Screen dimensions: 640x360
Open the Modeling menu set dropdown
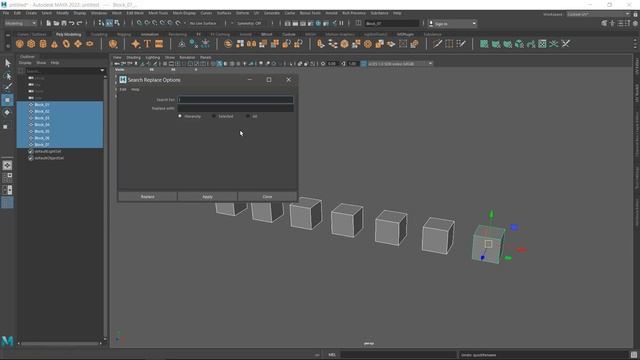point(21,23)
